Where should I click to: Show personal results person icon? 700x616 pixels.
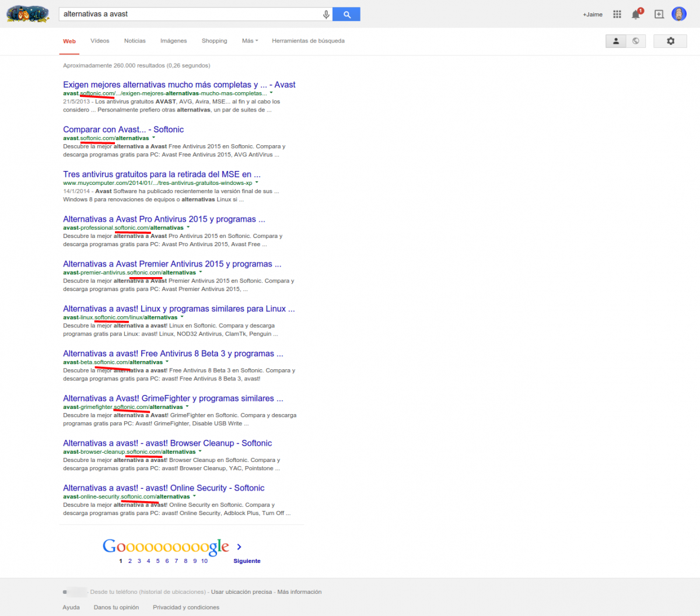(x=616, y=41)
